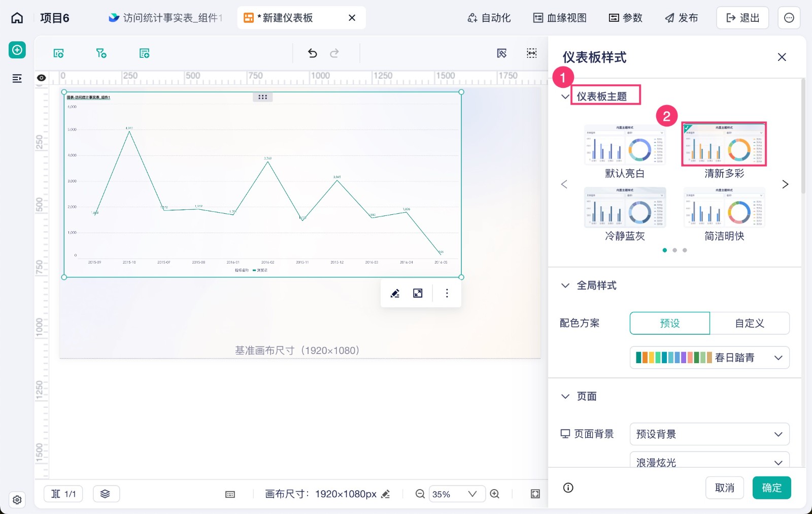812x514 pixels.
Task: Click the add chart toolbar icon
Action: coord(59,53)
